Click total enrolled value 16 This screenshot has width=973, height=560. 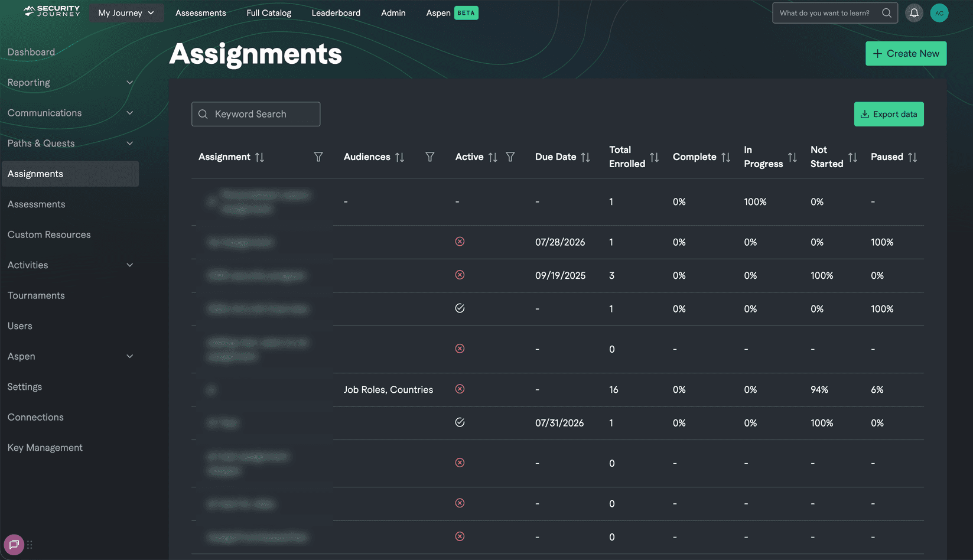click(x=613, y=390)
